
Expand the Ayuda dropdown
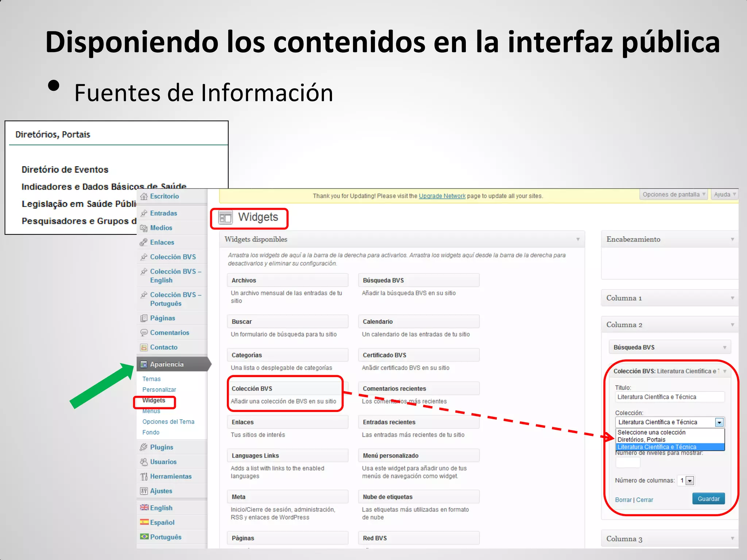point(724,194)
